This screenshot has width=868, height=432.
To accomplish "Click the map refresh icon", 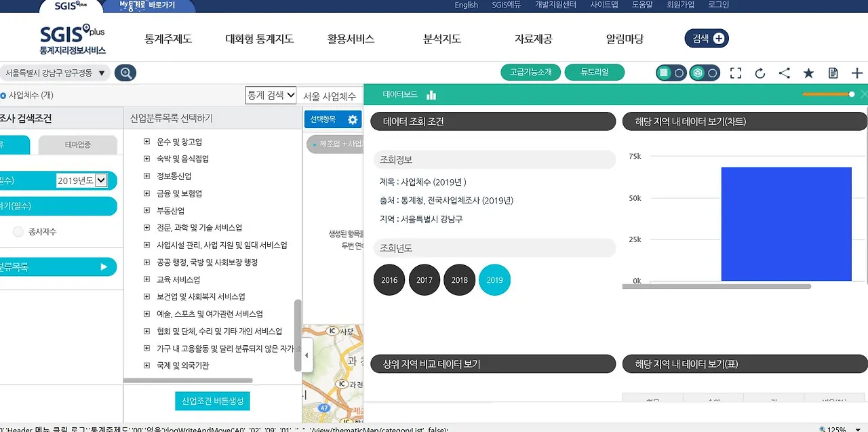I will click(760, 73).
